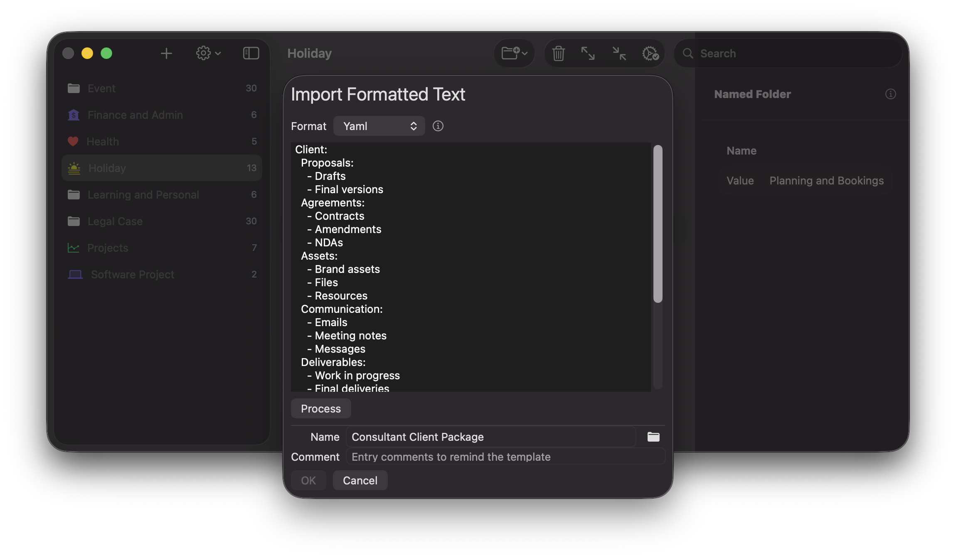The image size is (956, 560).
Task: Select the expand arrows icon
Action: (x=588, y=53)
